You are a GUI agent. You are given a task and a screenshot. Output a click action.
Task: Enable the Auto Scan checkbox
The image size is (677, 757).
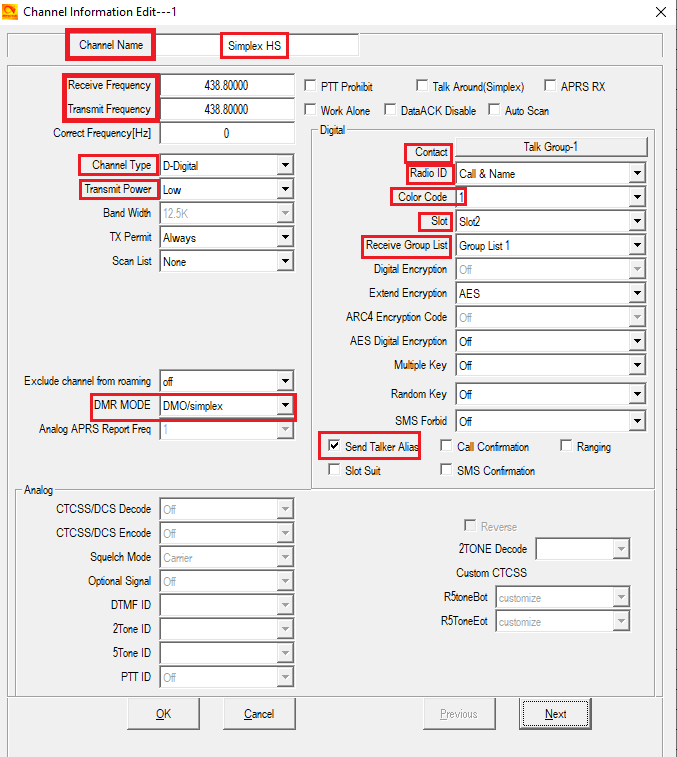pos(494,110)
